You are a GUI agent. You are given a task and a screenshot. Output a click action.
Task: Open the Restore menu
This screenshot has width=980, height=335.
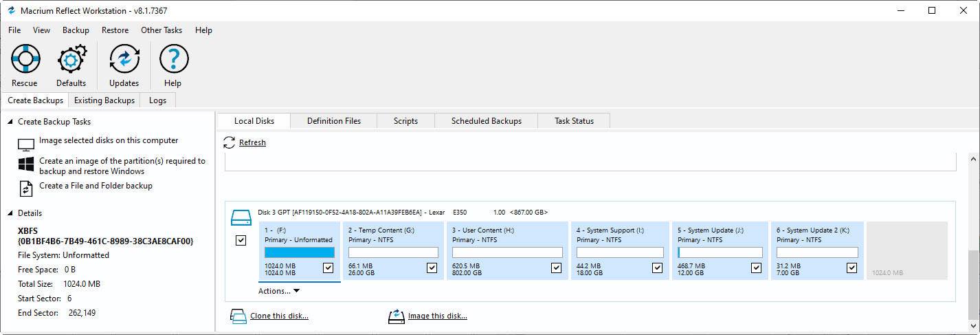pos(115,30)
